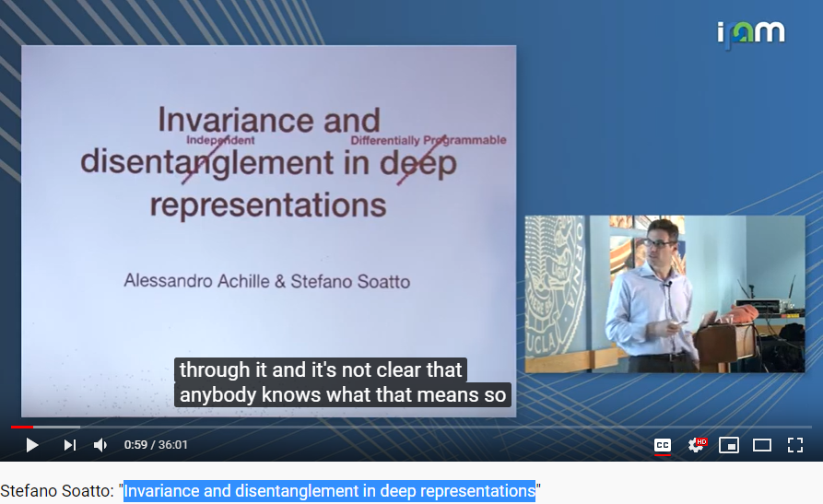
Task: Enter full screen mode
Action: (x=795, y=445)
